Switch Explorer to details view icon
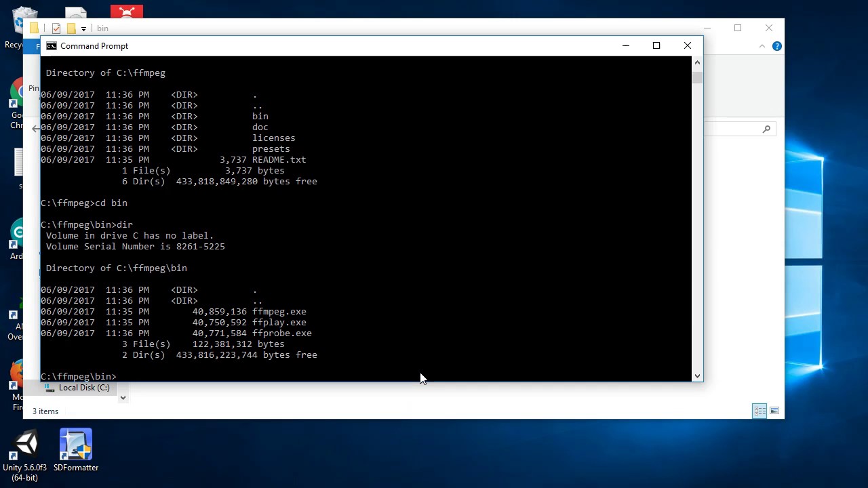The height and width of the screenshot is (488, 868). pyautogui.click(x=759, y=411)
